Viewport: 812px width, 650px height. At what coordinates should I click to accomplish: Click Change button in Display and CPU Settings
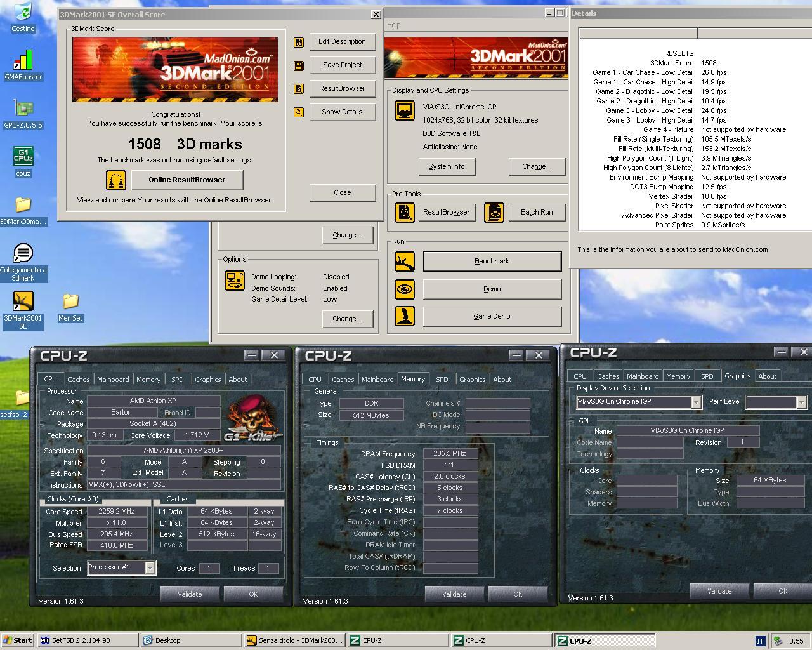tap(537, 167)
